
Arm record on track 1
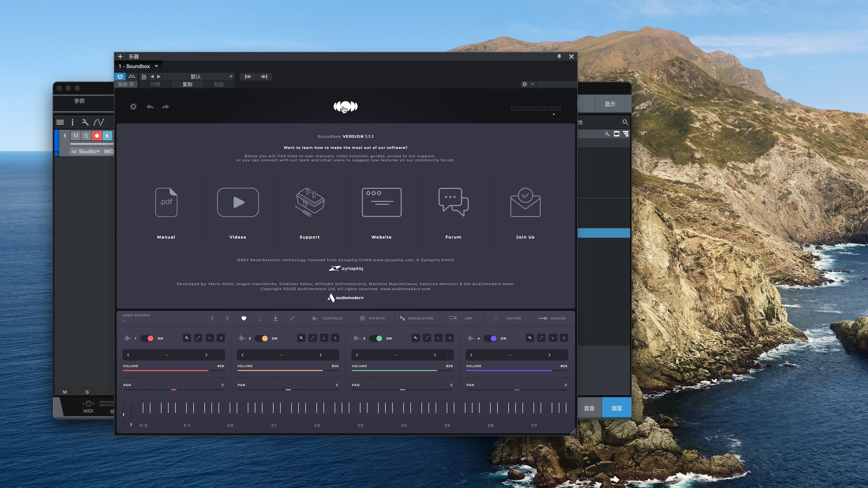(x=97, y=136)
